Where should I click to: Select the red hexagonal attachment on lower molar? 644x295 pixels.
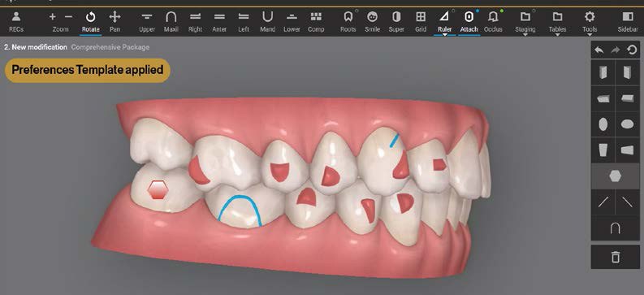tap(158, 189)
